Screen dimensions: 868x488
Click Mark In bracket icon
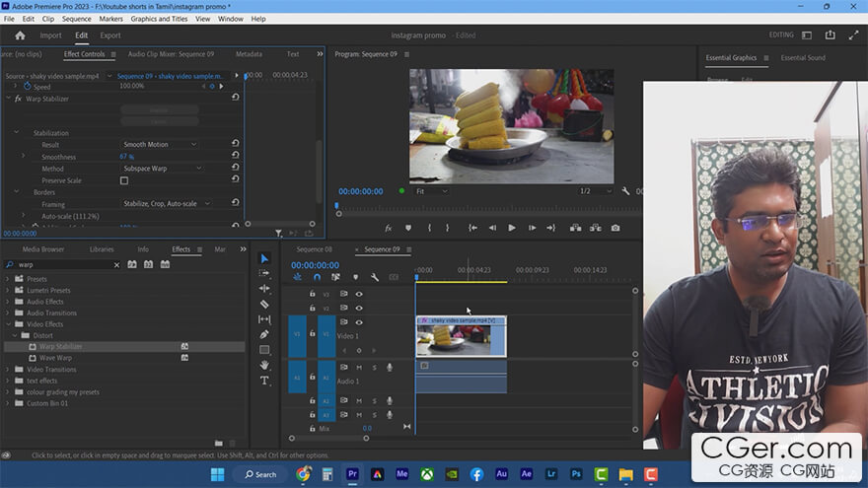point(429,228)
